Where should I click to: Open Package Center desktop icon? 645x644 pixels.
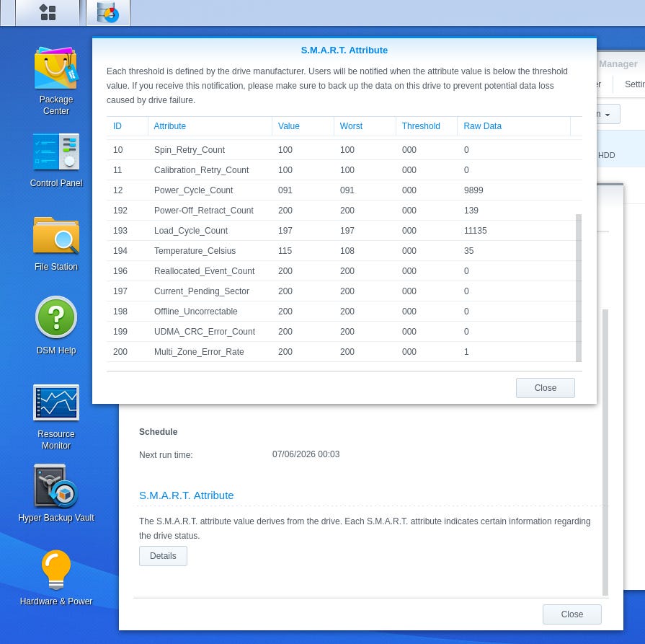pyautogui.click(x=56, y=81)
